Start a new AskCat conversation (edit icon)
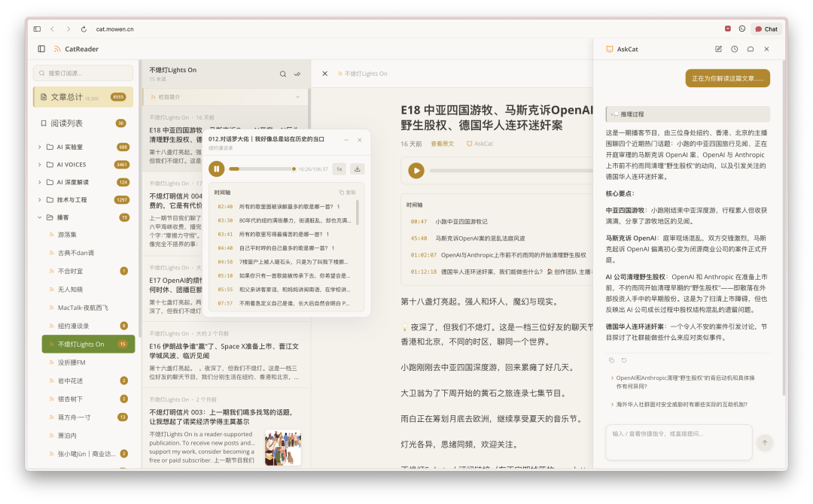Image resolution: width=813 pixels, height=504 pixels. [718, 49]
